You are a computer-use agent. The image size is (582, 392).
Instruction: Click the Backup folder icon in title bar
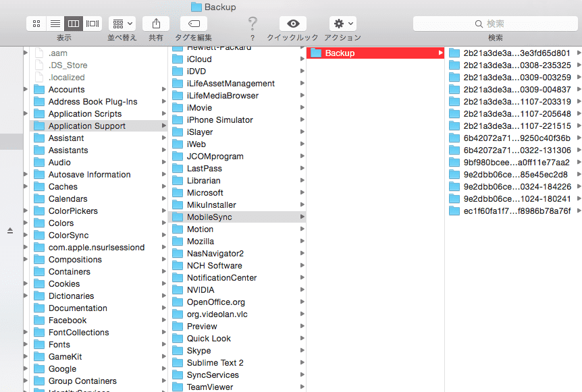[x=196, y=7]
